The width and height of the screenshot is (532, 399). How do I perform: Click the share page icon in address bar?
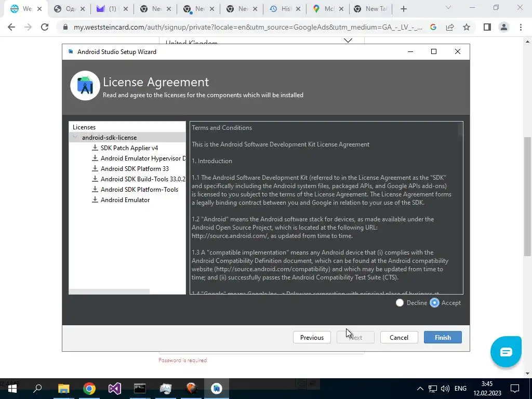(x=450, y=27)
